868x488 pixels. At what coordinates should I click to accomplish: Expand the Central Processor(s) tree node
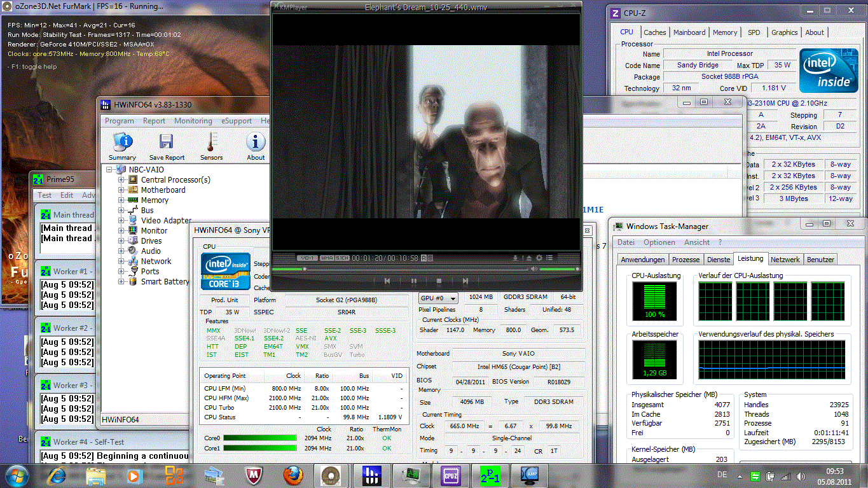coord(121,180)
